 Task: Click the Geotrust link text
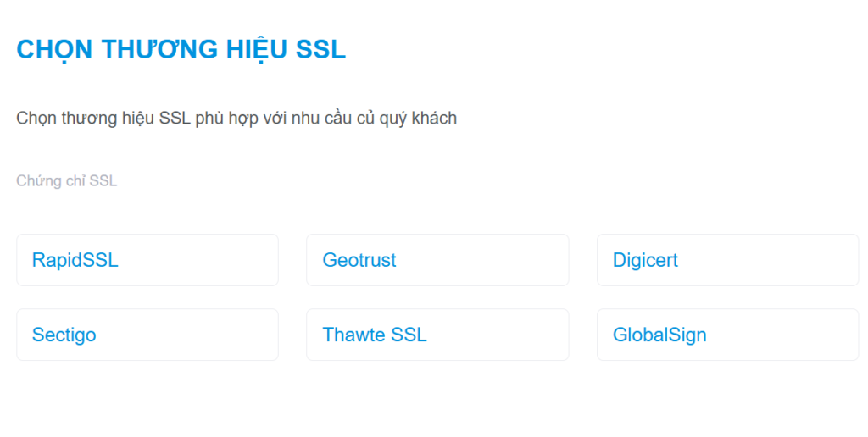coord(359,260)
